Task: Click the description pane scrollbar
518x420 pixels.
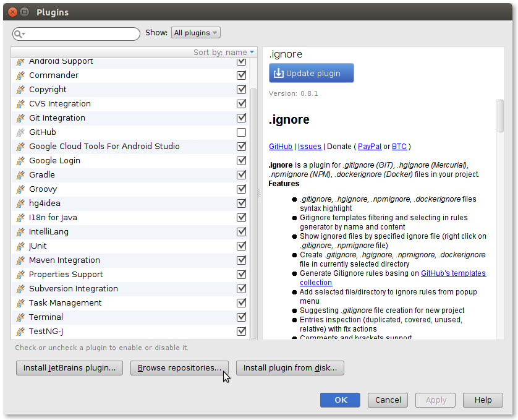Action: [x=501, y=116]
